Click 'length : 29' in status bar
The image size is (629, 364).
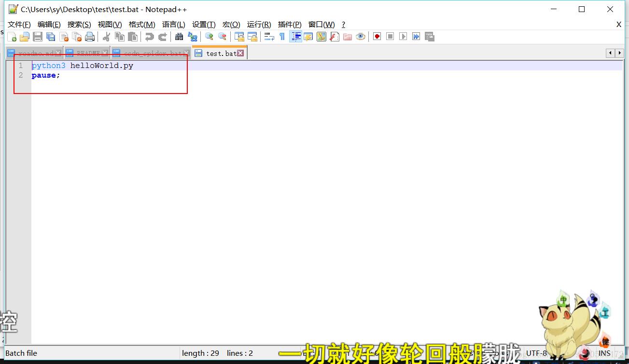(x=200, y=353)
